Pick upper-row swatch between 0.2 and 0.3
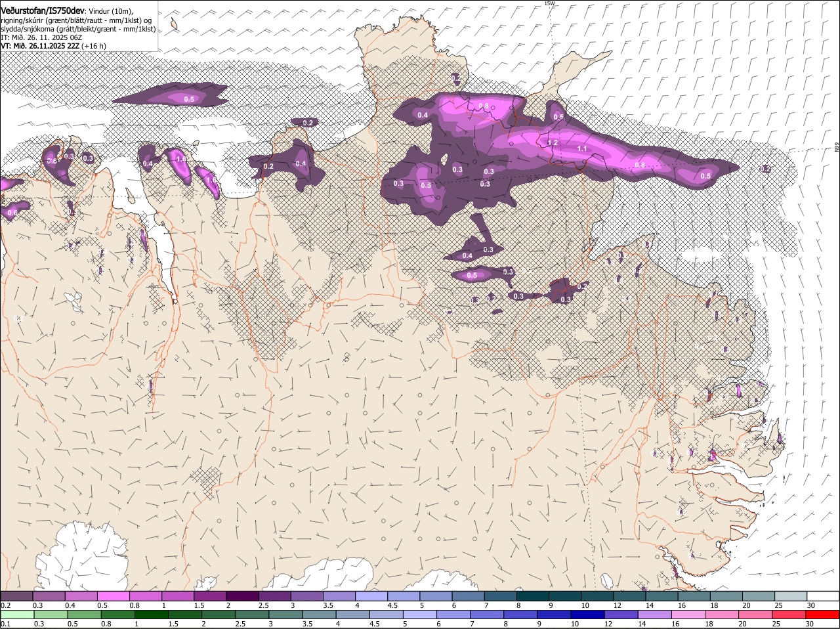The image size is (840, 629). click(17, 596)
